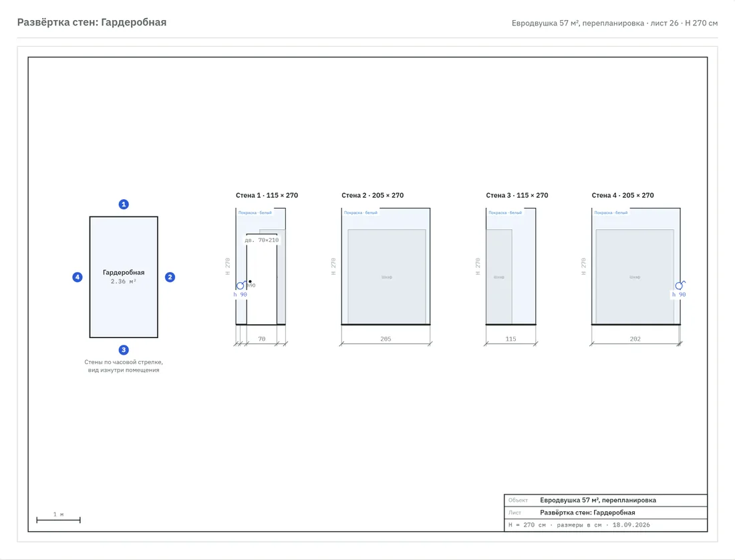Image resolution: width=735 pixels, height=560 pixels.
Task: Click the 'Покраска · белый' label on Стена 1
Action: (x=255, y=213)
